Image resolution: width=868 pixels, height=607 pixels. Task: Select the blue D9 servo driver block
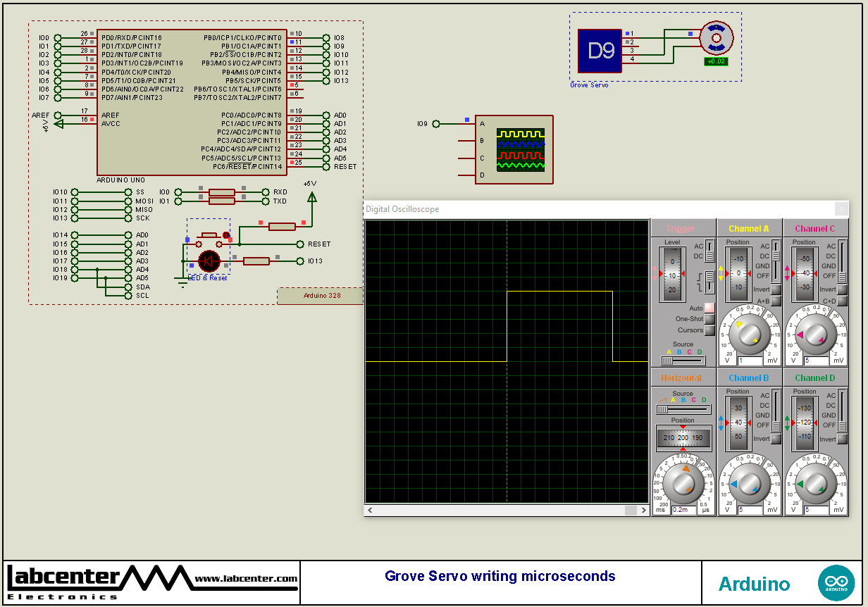click(598, 49)
